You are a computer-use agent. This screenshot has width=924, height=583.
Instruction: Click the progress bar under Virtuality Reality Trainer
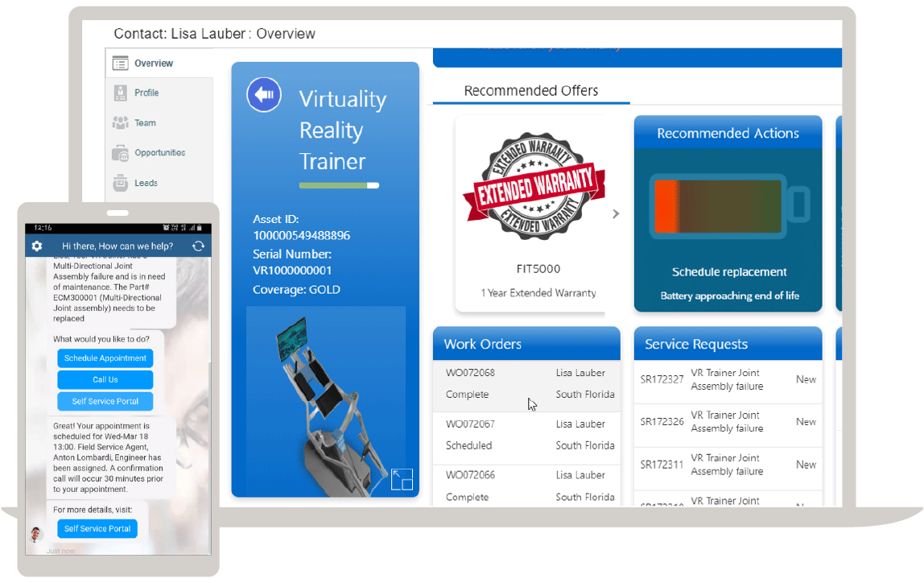[339, 185]
